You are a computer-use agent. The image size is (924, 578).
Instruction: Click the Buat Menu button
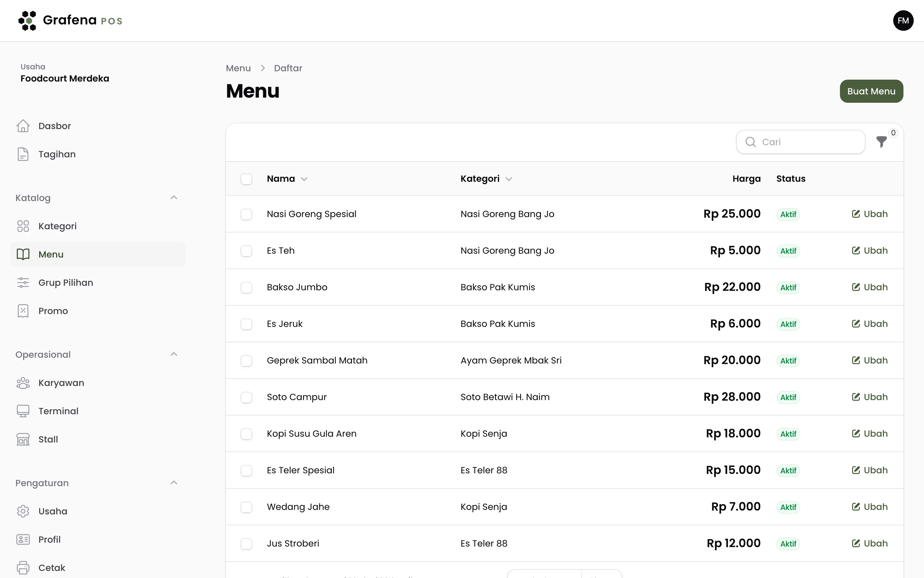coord(871,91)
